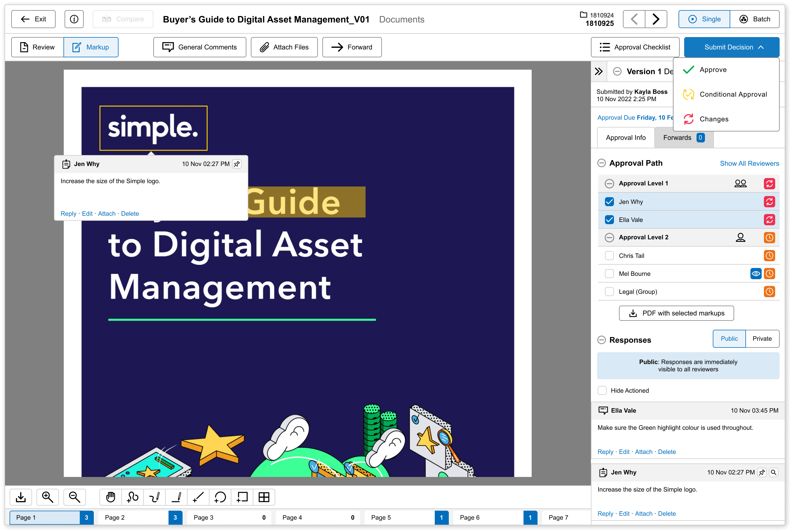Click the info icon next to Exit

(74, 19)
